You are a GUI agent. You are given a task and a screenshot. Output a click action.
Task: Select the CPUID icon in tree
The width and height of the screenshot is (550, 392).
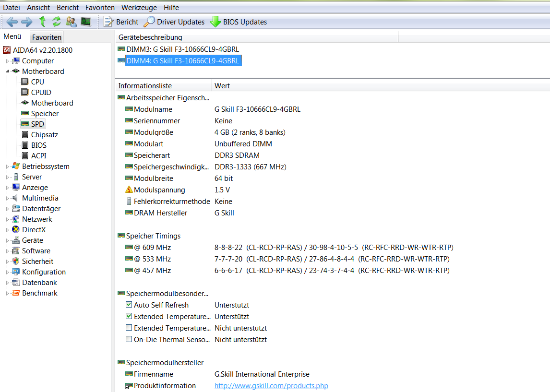pyautogui.click(x=25, y=92)
